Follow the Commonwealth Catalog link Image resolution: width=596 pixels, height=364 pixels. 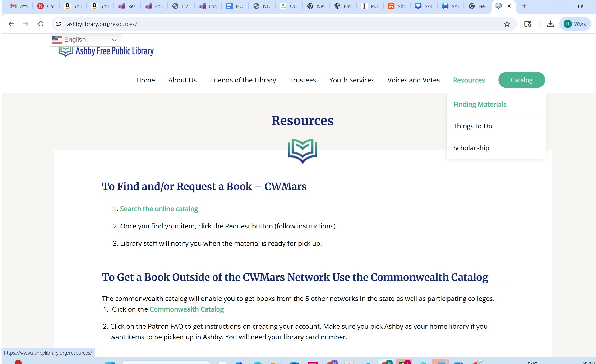coord(186,309)
